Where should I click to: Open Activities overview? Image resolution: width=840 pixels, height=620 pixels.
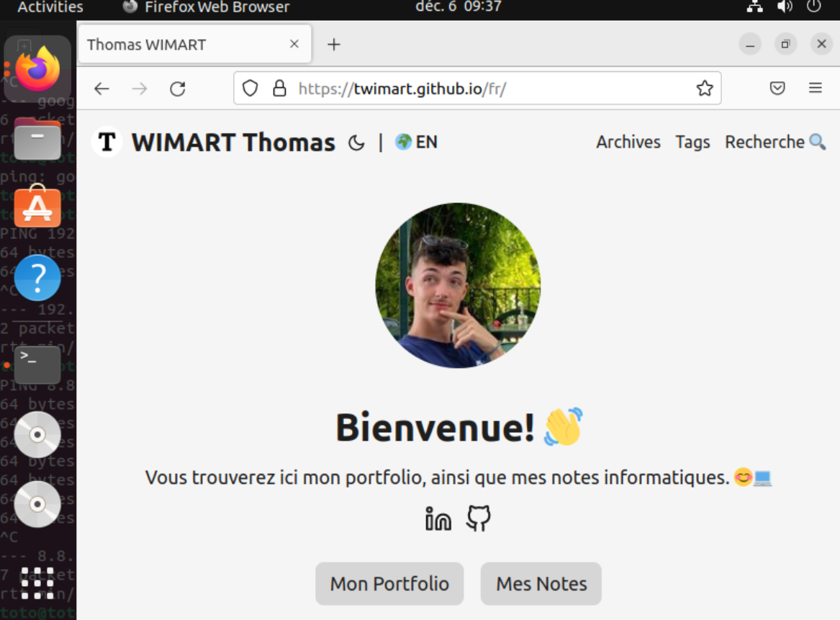coord(50,7)
